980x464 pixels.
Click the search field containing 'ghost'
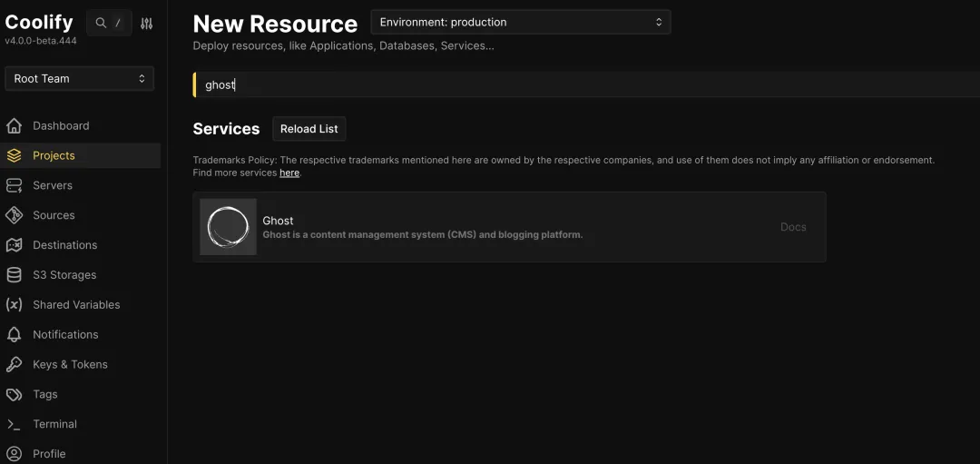click(581, 84)
